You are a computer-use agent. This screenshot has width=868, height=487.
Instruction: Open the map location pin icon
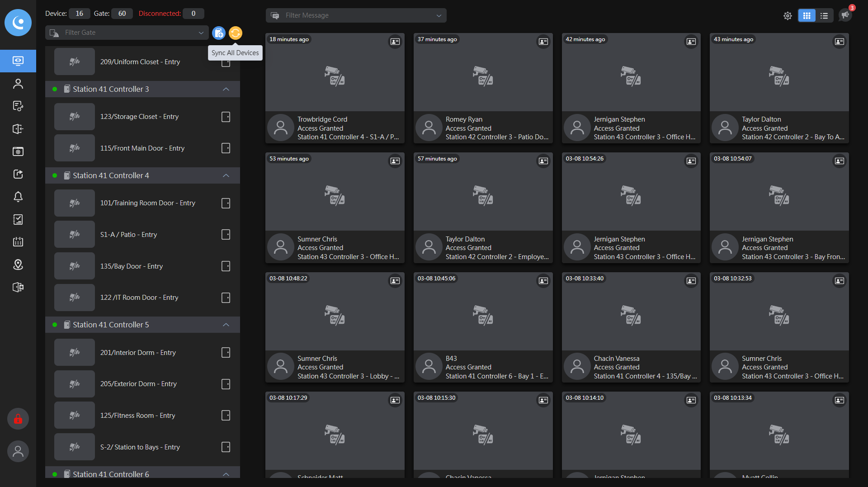click(x=18, y=265)
